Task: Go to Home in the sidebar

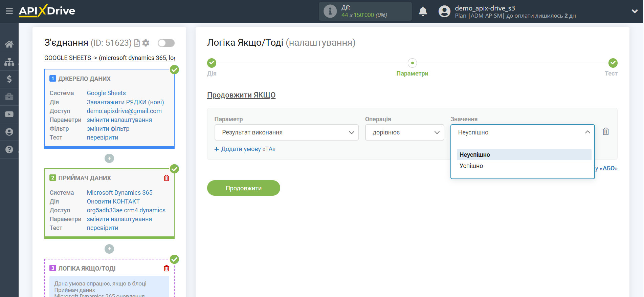Action: coord(9,44)
